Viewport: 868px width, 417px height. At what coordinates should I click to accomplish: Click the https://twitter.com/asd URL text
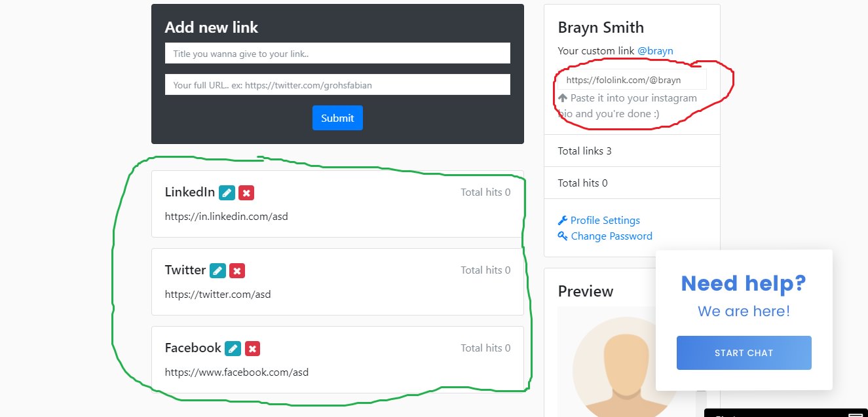coord(218,295)
